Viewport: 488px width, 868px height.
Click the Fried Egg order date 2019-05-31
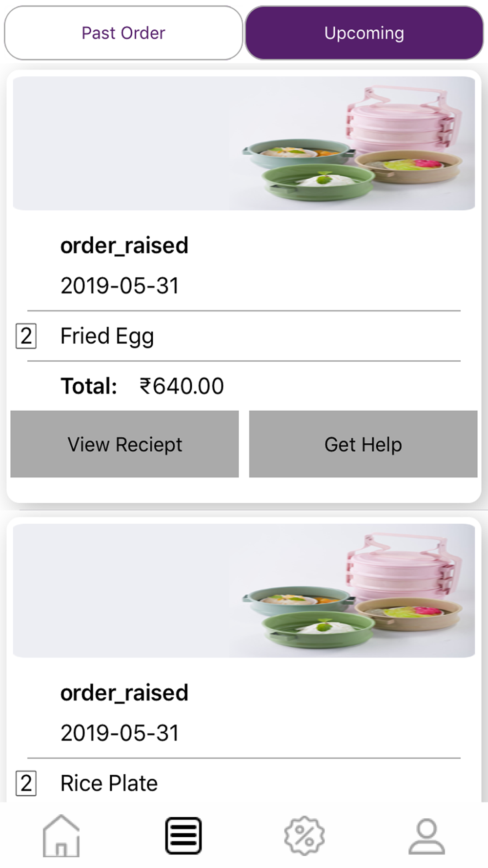pos(120,286)
